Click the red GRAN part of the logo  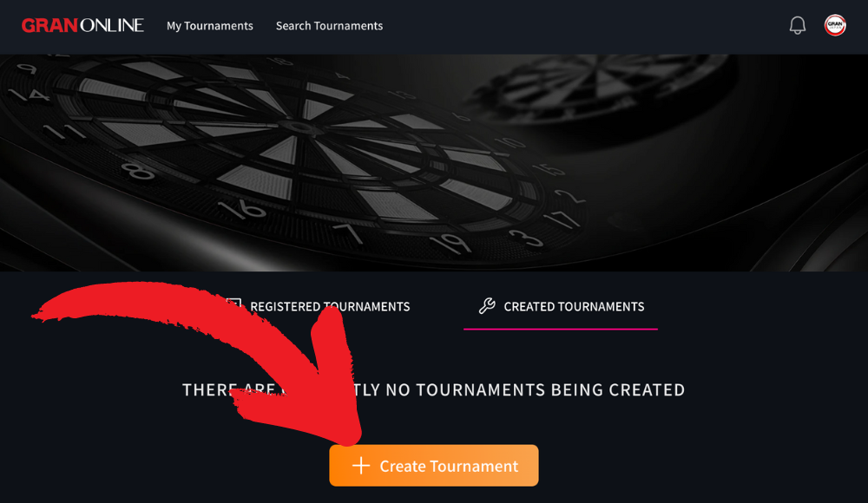[x=49, y=25]
